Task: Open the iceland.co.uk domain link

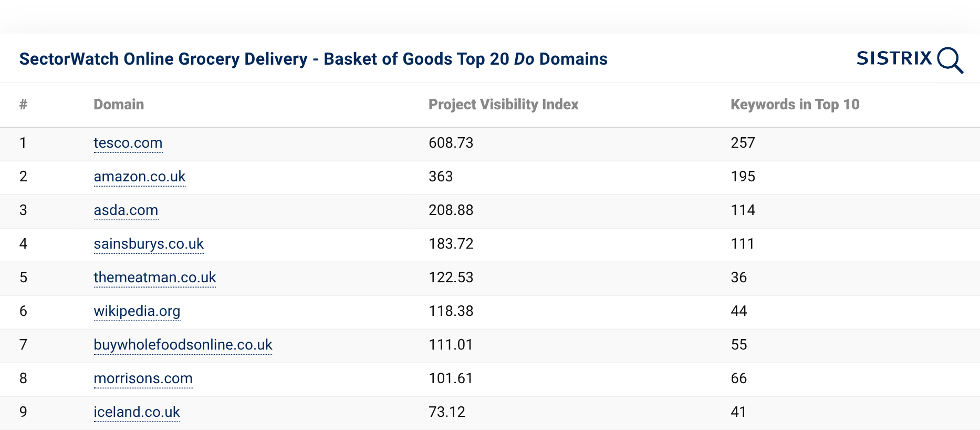Action: coord(137,412)
